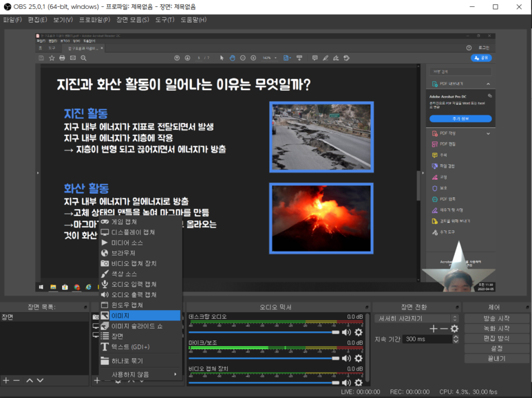Choose 오디오 출력 캡쳐 from the source menu
This screenshot has height=398, width=532.
[140, 295]
